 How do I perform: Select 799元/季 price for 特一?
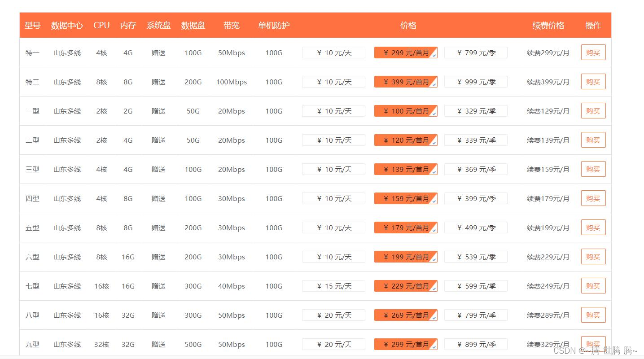point(476,53)
